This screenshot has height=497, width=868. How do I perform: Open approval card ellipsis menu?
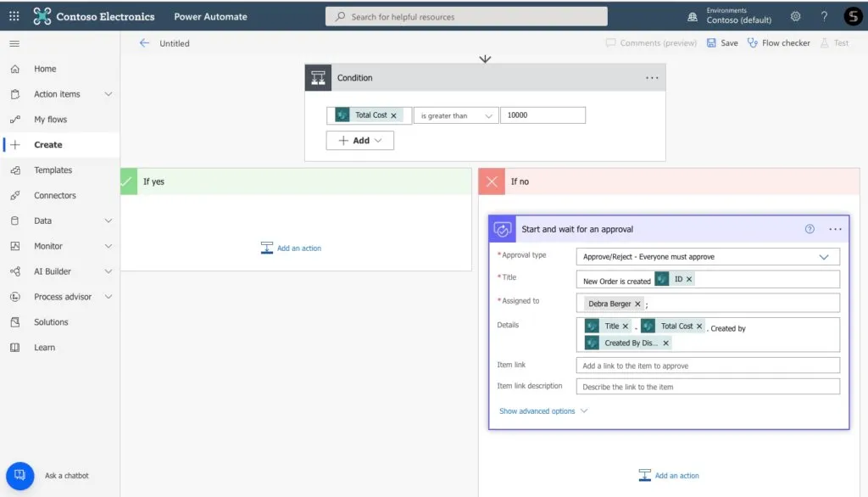click(835, 229)
